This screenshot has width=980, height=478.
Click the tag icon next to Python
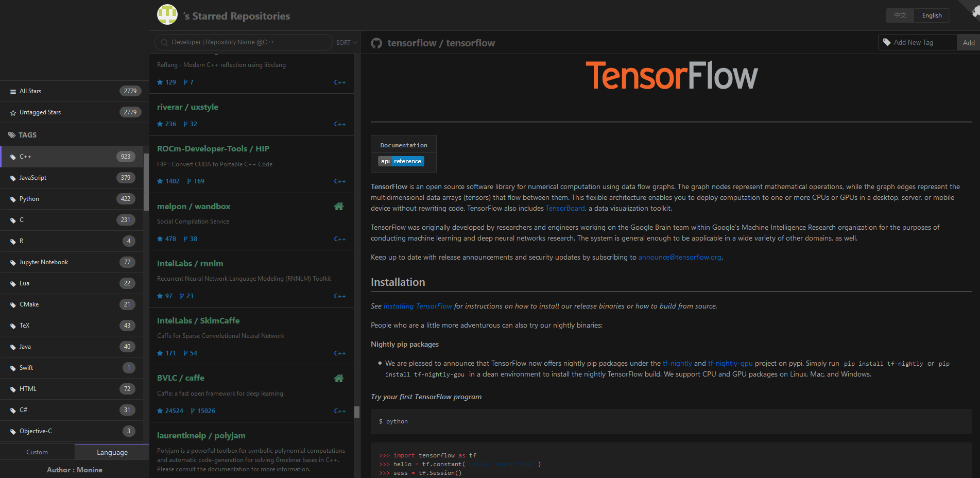pyautogui.click(x=13, y=199)
